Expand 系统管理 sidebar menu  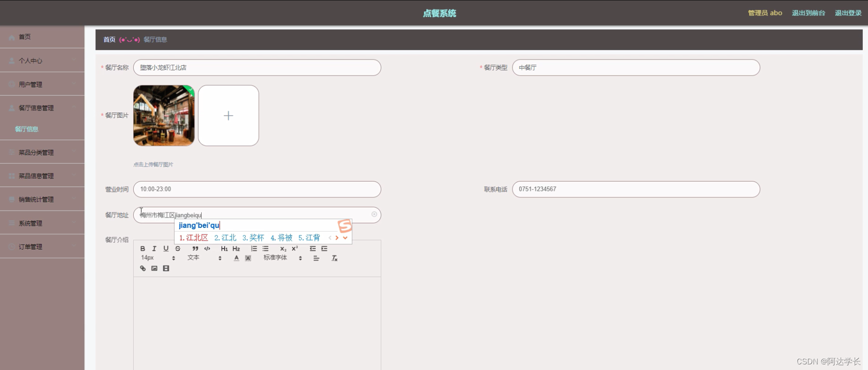pos(42,223)
